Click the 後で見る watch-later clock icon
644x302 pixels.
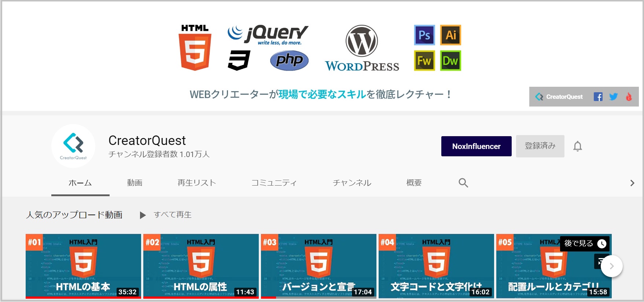tap(601, 244)
